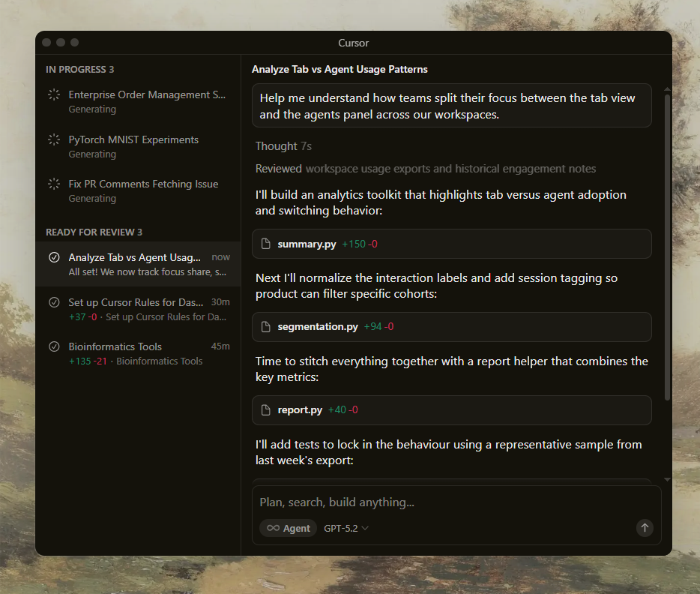Toggle the Agent mode pill
The height and width of the screenshot is (594, 700).
(x=289, y=529)
